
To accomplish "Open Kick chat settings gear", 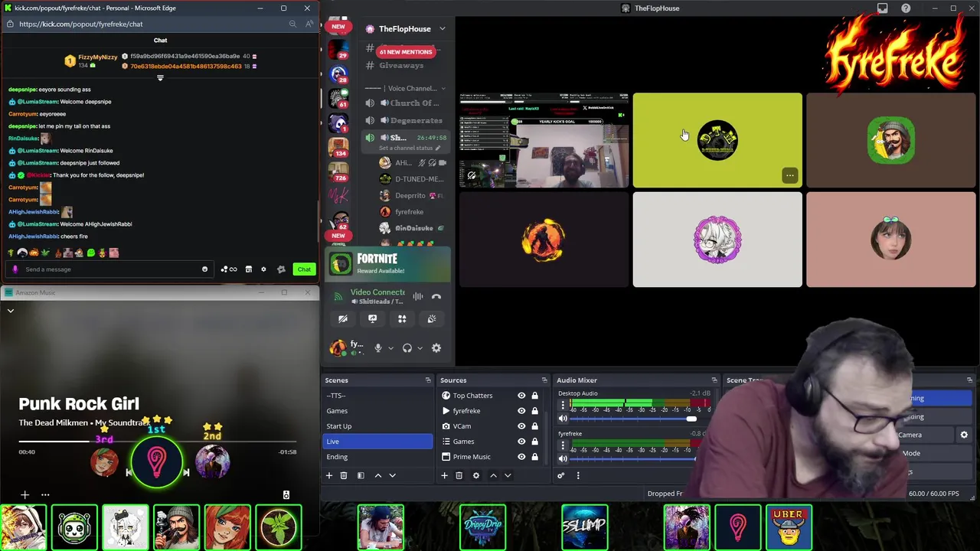I will click(x=263, y=269).
